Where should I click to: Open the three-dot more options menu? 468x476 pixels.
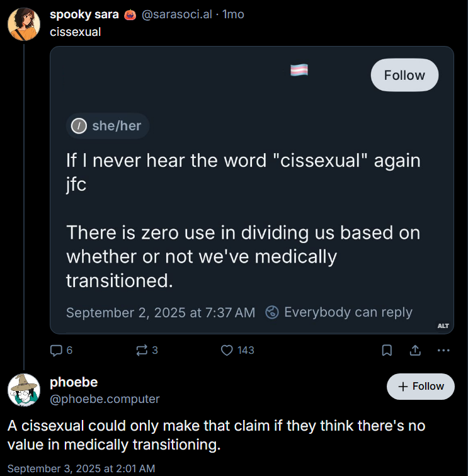tap(443, 350)
